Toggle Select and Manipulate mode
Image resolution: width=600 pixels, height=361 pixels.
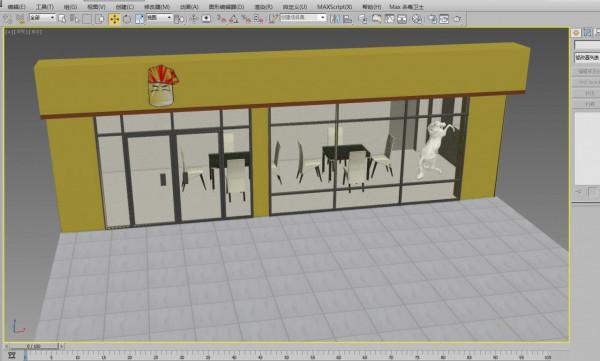pos(194,18)
